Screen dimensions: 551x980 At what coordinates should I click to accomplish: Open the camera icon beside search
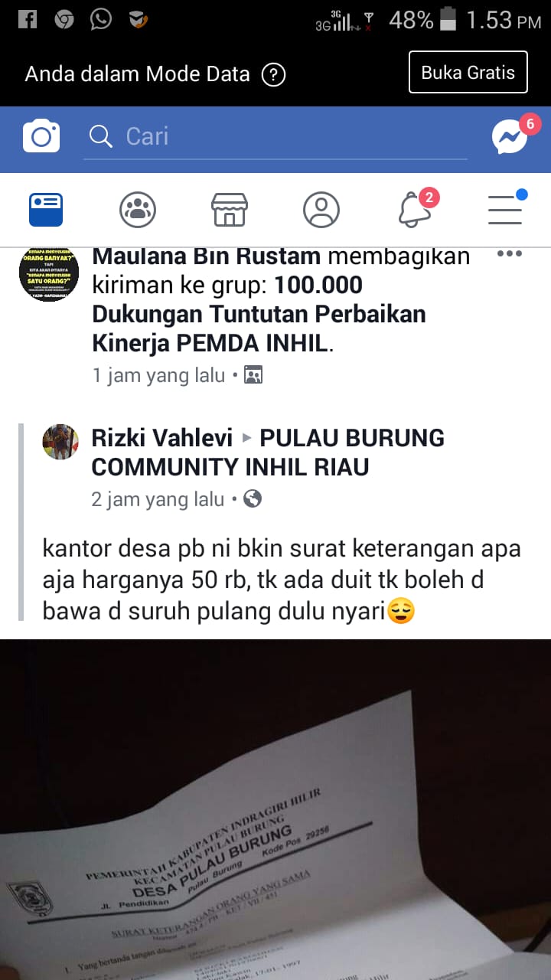pos(41,136)
